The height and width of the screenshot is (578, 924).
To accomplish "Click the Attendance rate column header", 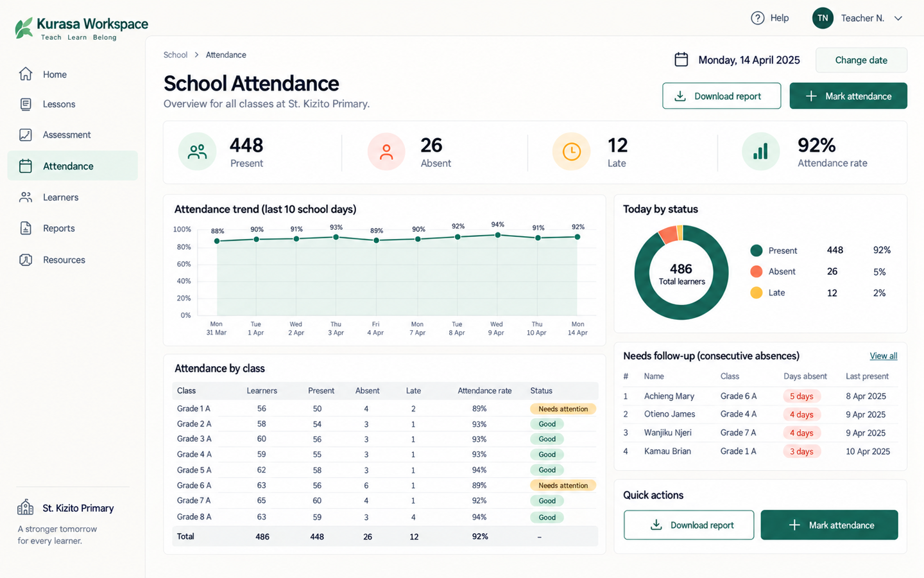I will pos(484,390).
